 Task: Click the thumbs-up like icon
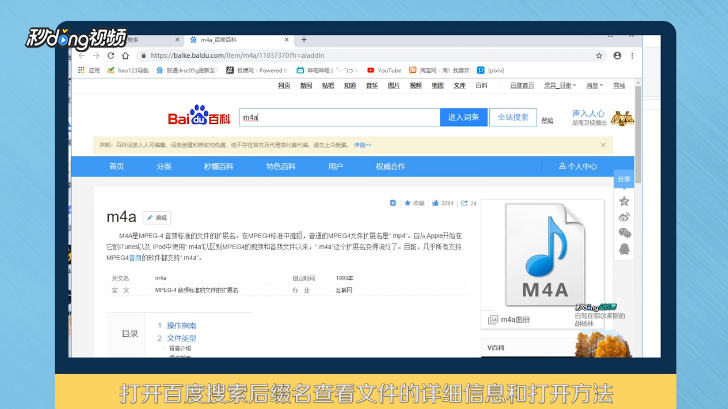click(435, 203)
